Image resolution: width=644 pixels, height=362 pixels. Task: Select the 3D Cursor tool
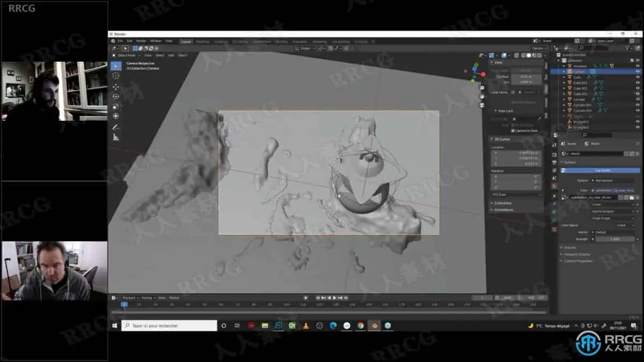pyautogui.click(x=115, y=76)
